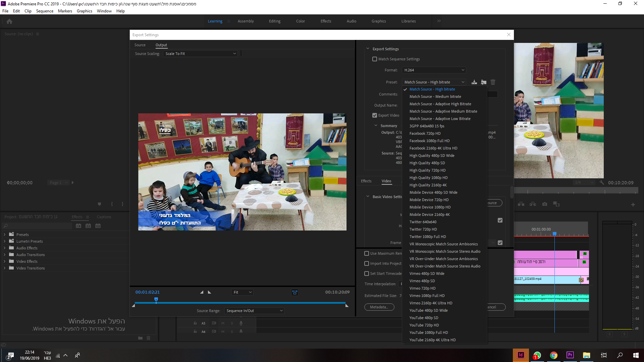Click the blue playhead on export timeline
This screenshot has width=644, height=362.
(156, 299)
